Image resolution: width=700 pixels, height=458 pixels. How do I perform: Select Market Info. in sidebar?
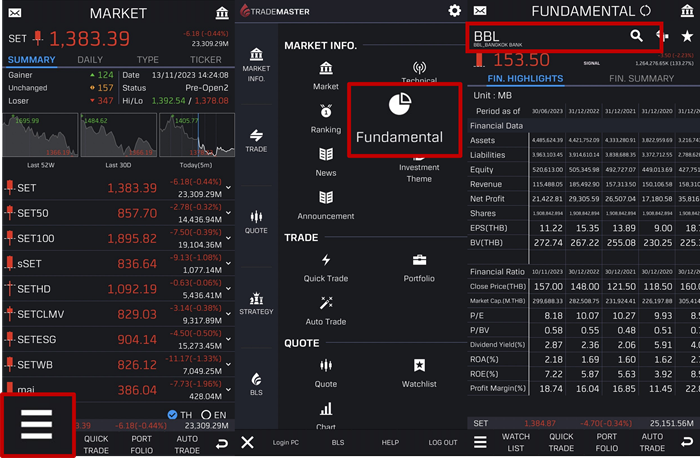click(x=256, y=65)
